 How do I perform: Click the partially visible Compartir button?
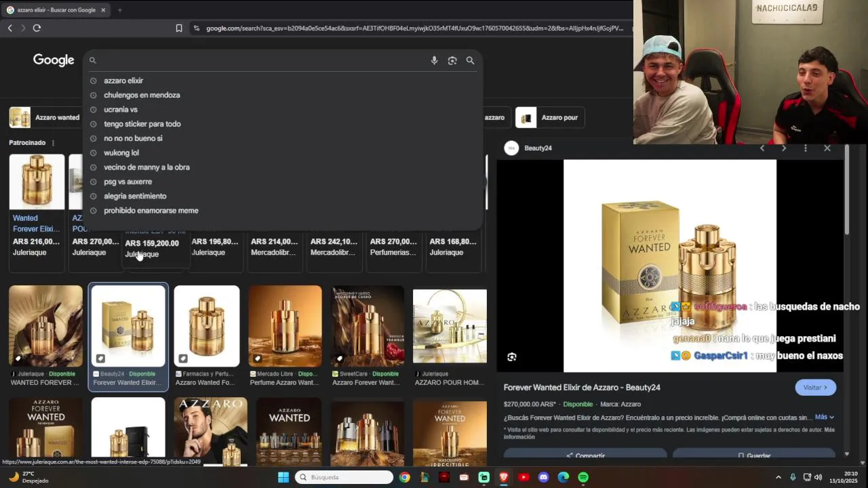point(585,454)
